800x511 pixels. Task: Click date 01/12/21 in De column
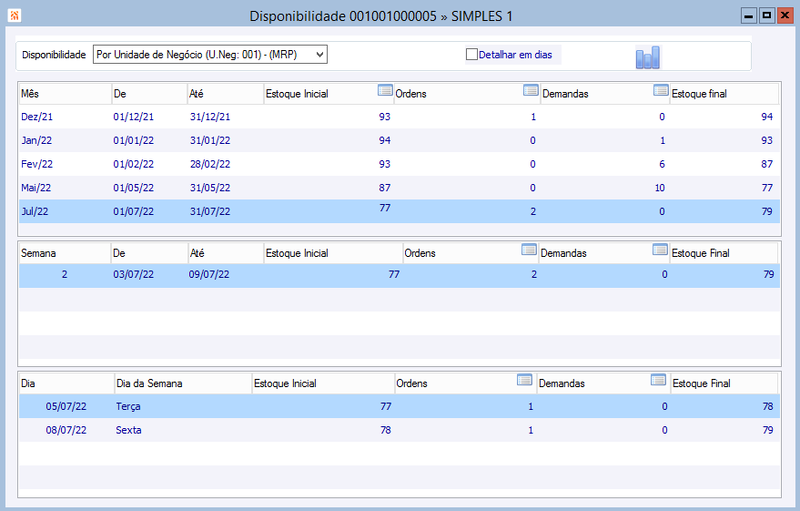(133, 117)
